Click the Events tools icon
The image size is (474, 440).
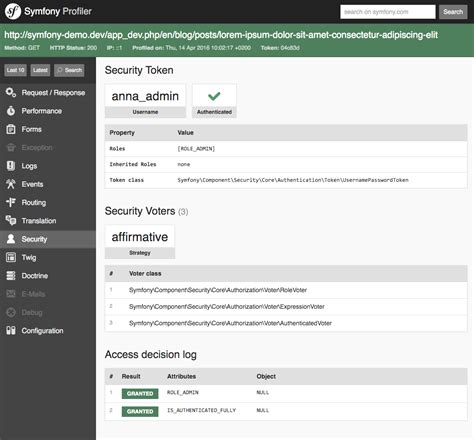11,184
